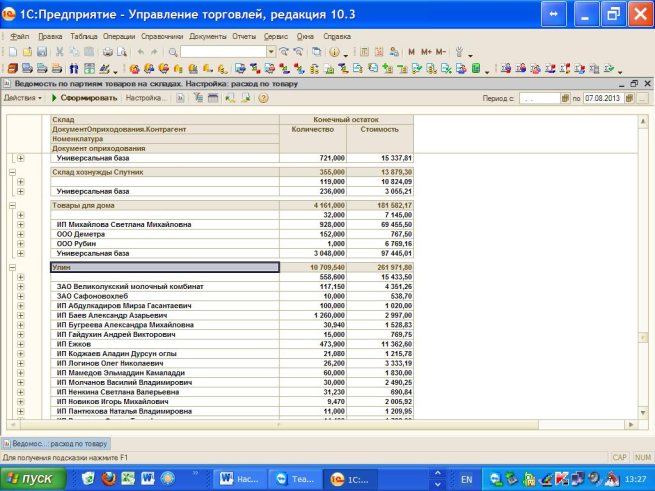Open the Справочники menu

[162, 36]
